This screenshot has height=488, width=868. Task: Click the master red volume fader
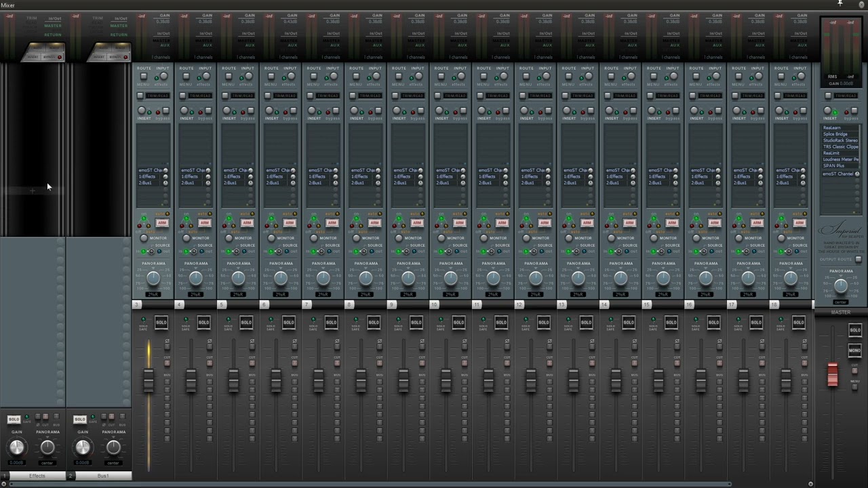pyautogui.click(x=832, y=375)
